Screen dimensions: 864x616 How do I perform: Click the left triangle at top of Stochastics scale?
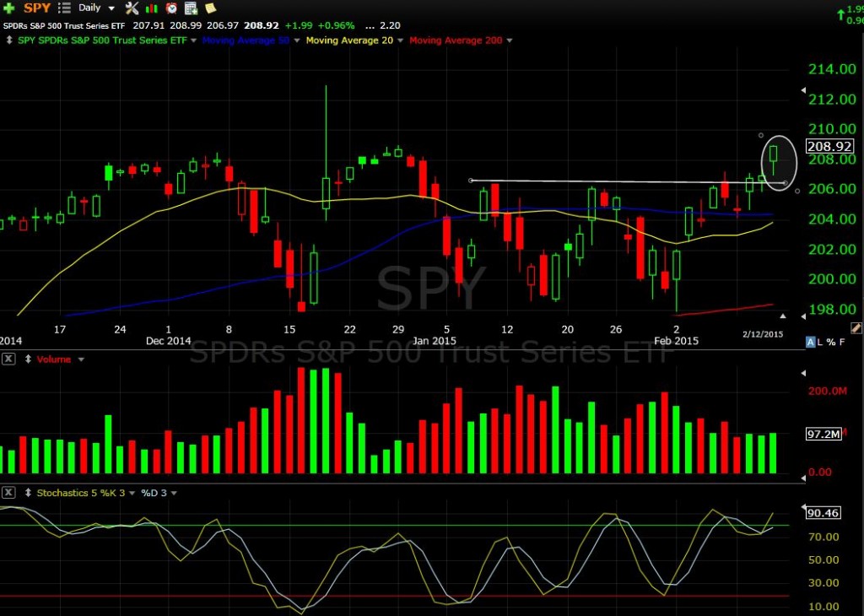[x=803, y=506]
